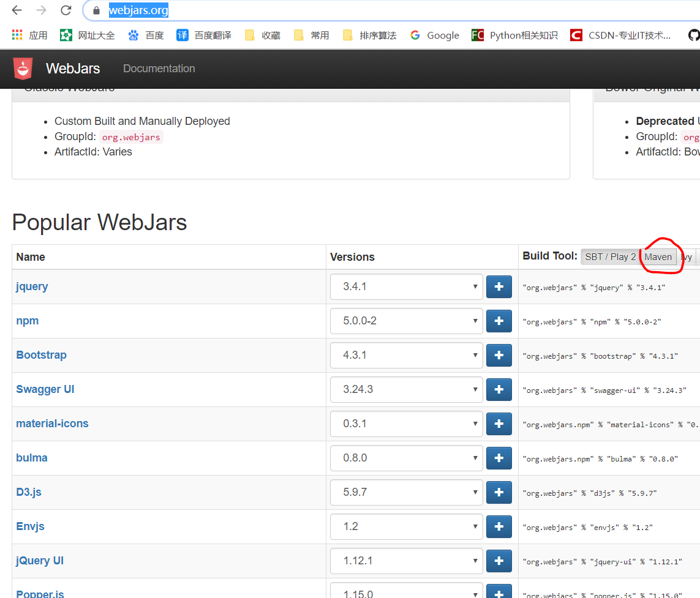
Task: Add npm with the plus button
Action: (x=499, y=321)
